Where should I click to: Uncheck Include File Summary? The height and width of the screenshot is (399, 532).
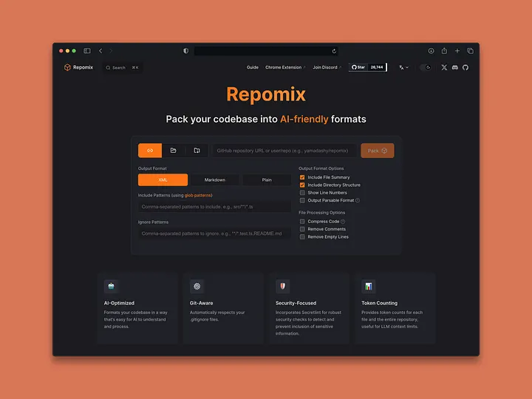pyautogui.click(x=302, y=177)
